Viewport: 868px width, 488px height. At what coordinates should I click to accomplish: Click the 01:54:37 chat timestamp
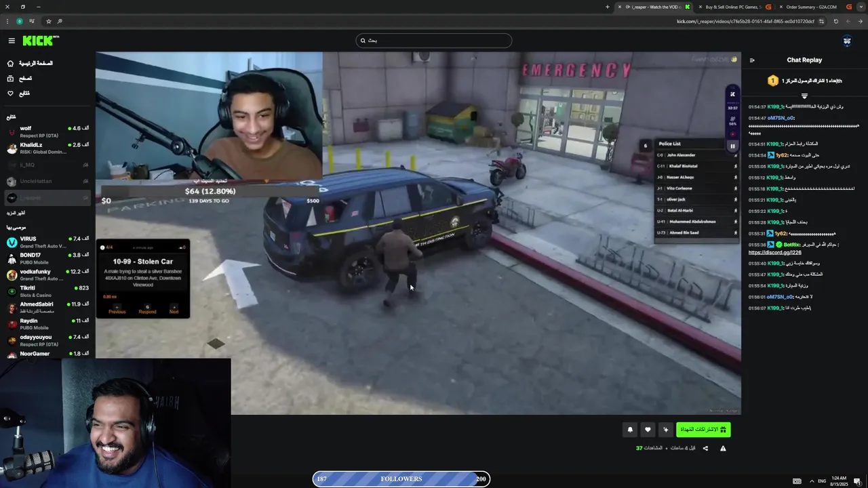pos(757,106)
